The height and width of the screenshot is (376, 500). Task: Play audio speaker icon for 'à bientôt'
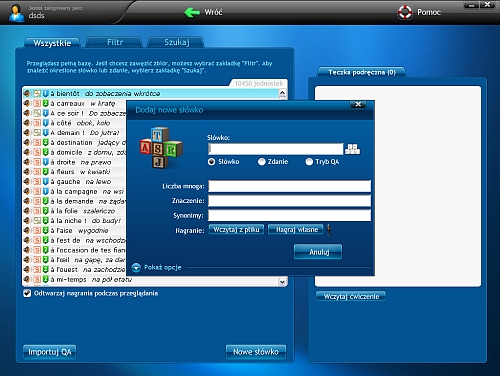(x=27, y=94)
